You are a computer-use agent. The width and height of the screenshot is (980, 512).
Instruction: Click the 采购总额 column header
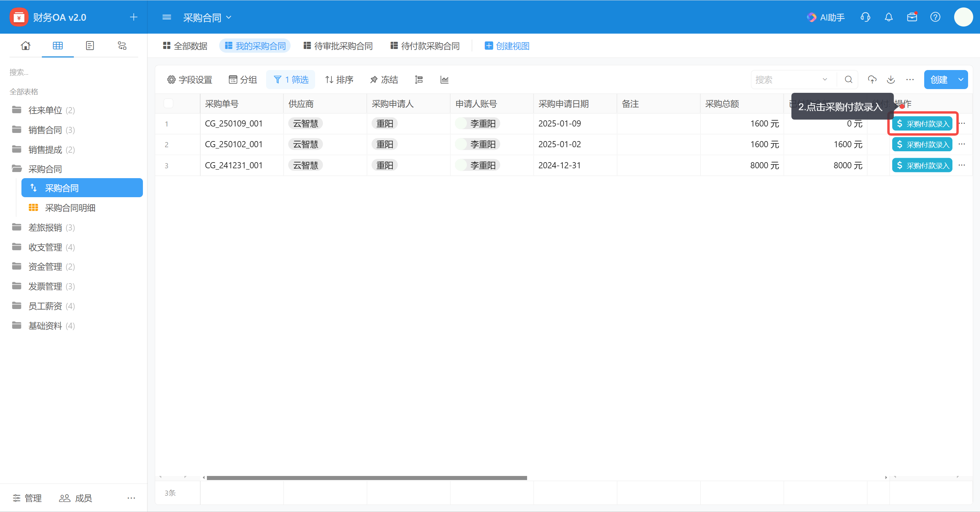tap(742, 104)
